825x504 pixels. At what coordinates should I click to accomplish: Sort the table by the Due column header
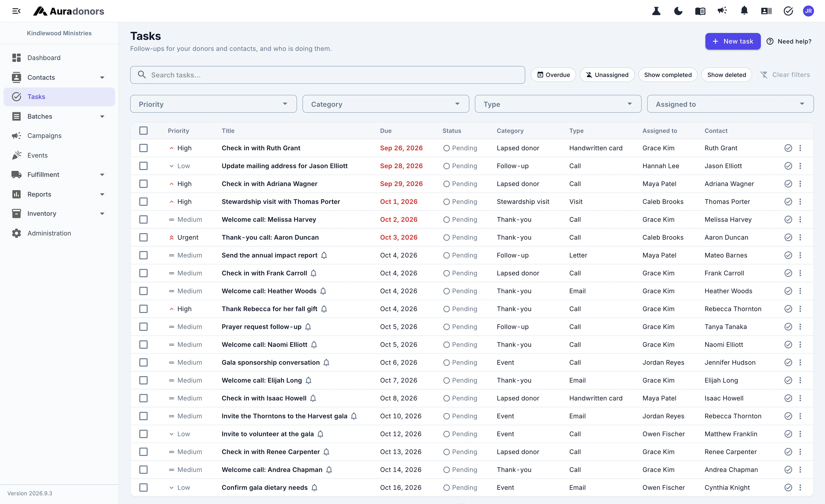(386, 131)
